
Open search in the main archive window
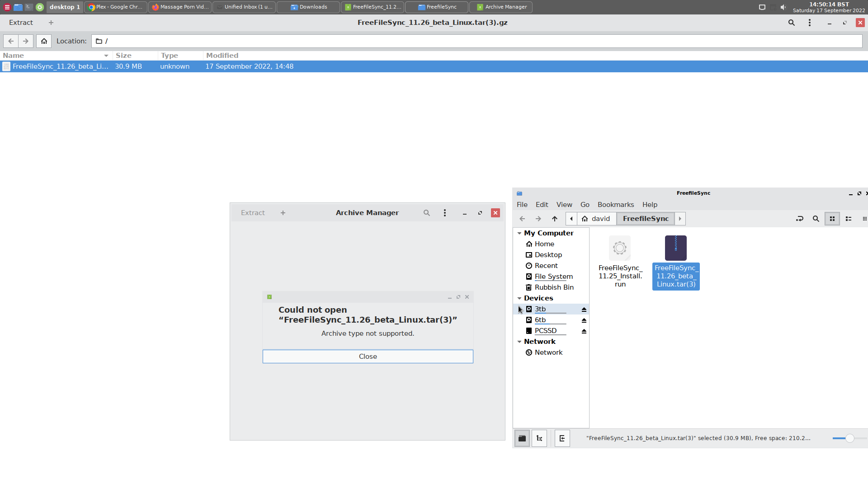coord(791,23)
